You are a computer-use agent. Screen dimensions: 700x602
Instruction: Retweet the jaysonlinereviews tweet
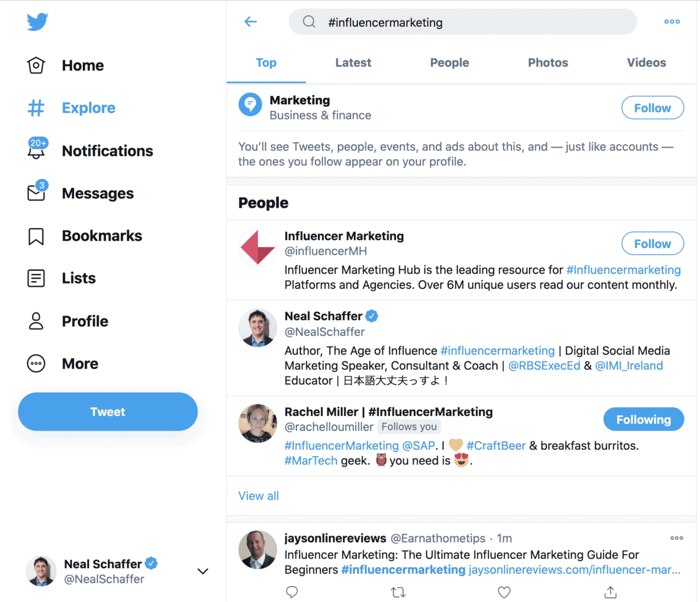(398, 591)
